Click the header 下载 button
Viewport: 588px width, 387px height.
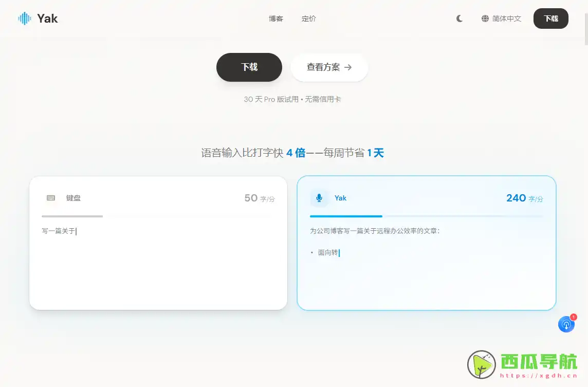coord(551,19)
